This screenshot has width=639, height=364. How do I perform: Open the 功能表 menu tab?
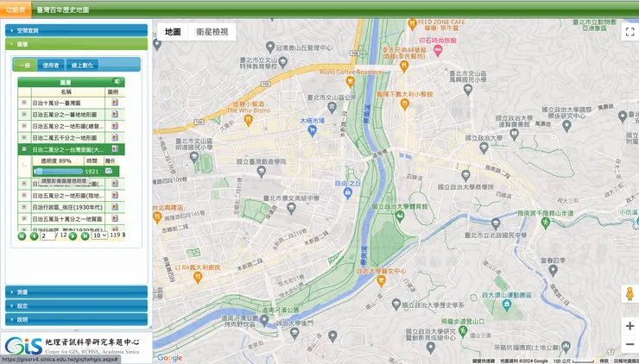tap(16, 9)
